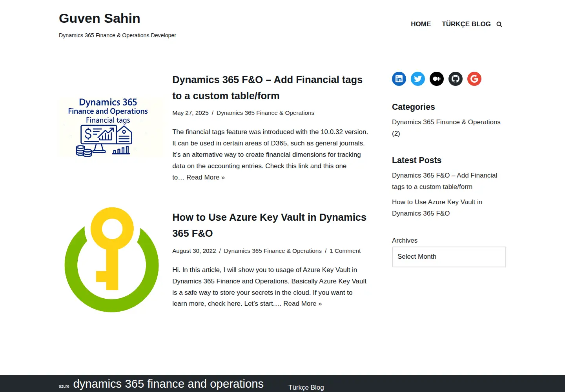
Task: Open the LinkedIn profile icon
Action: pyautogui.click(x=399, y=79)
